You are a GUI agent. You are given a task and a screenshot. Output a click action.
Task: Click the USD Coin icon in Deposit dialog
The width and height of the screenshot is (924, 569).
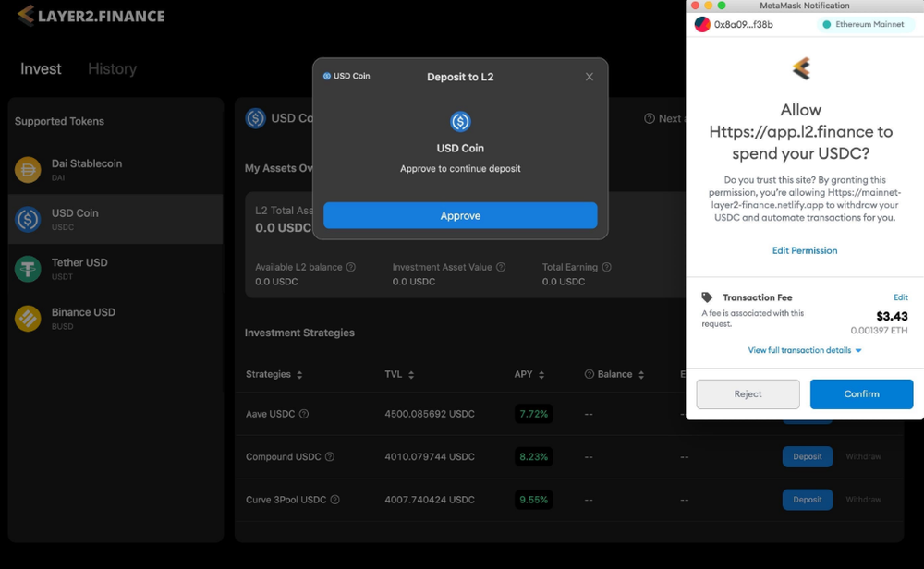pos(460,121)
